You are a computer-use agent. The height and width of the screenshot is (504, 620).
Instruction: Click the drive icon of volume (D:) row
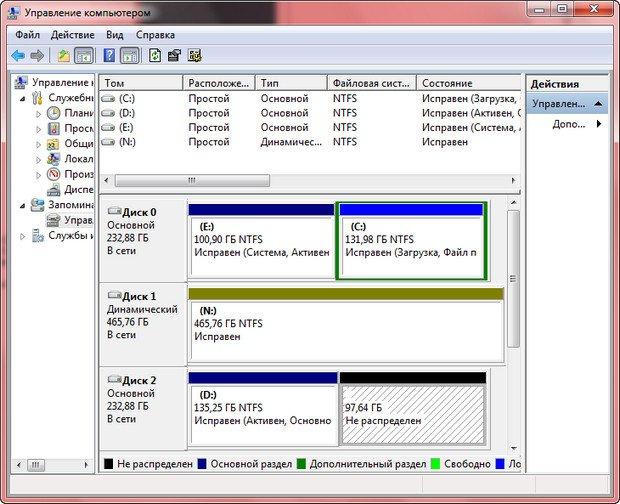[108, 113]
